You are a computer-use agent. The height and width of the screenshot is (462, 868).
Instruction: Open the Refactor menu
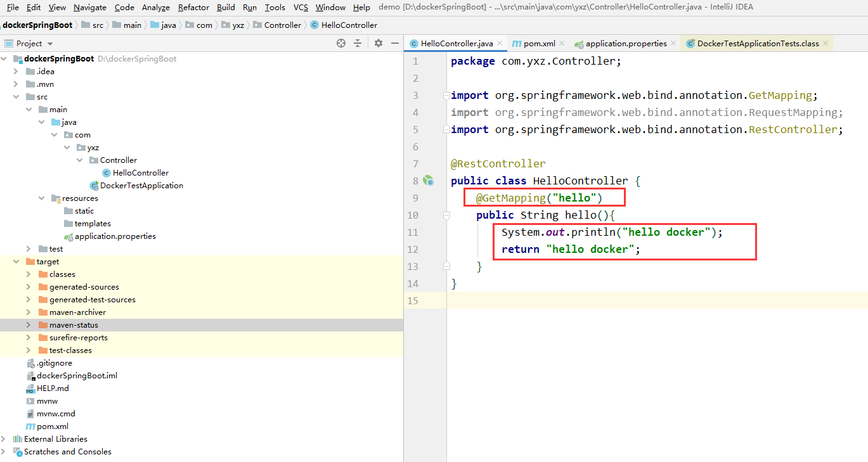tap(193, 8)
